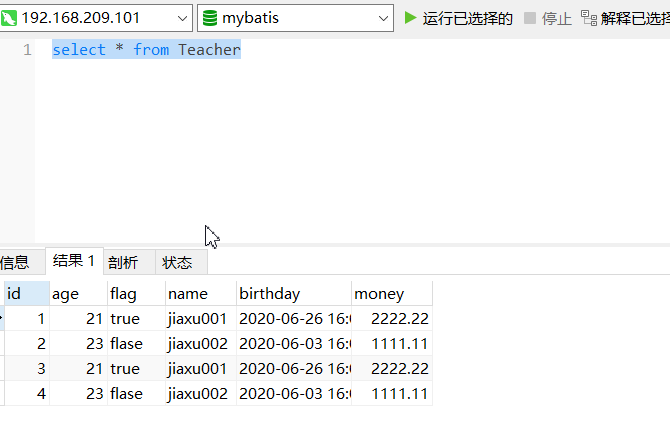Switch to the 剖析 tab
The height and width of the screenshot is (433, 670).
click(129, 262)
